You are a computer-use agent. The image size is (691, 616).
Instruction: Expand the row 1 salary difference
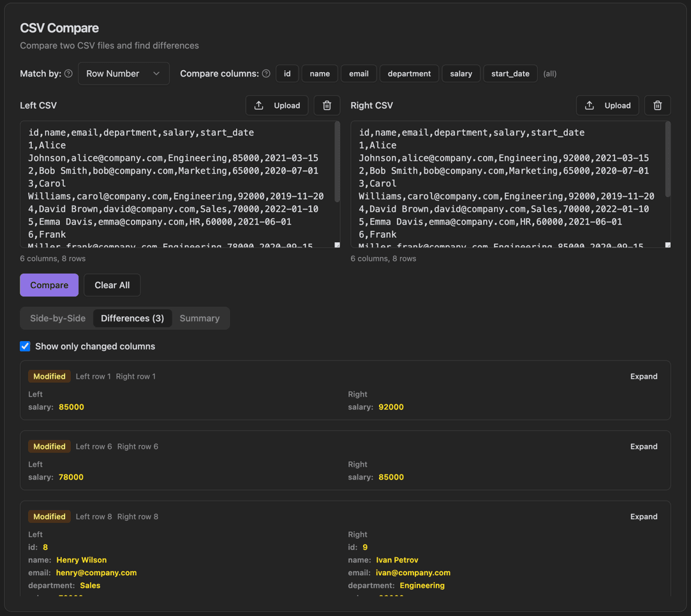coord(643,376)
